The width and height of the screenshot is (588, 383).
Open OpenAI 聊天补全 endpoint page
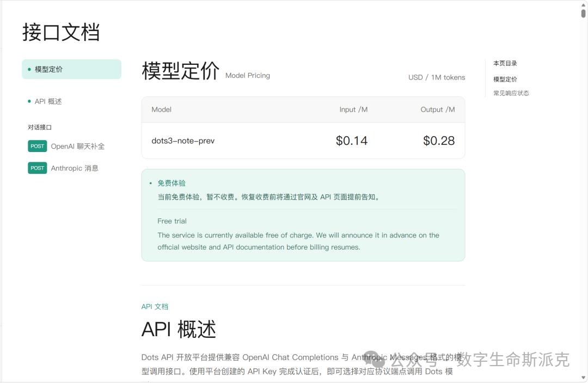[78, 147]
